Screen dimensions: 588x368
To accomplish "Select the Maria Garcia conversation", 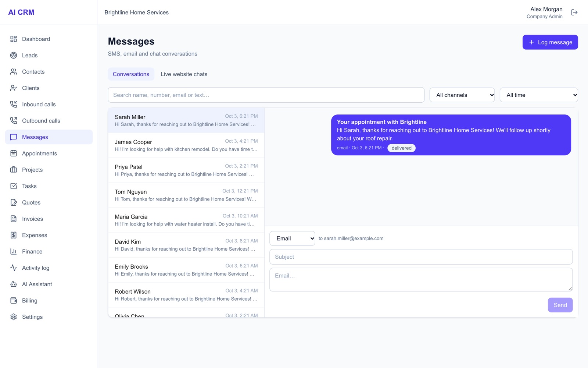I will pyautogui.click(x=186, y=220).
